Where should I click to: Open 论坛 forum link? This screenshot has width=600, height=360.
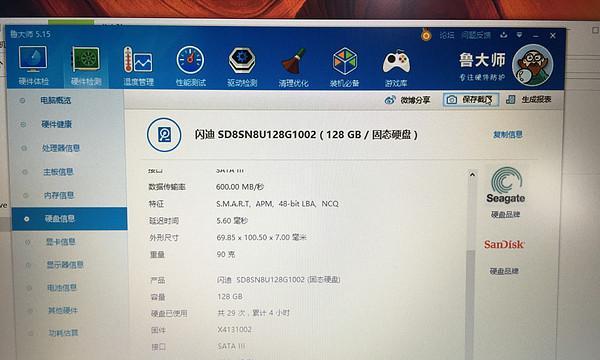tap(447, 35)
